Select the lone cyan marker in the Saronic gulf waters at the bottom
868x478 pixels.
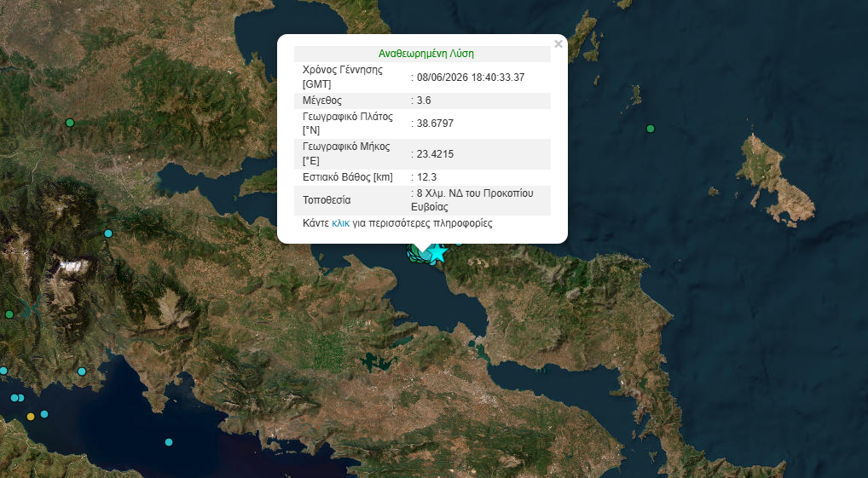click(169, 442)
